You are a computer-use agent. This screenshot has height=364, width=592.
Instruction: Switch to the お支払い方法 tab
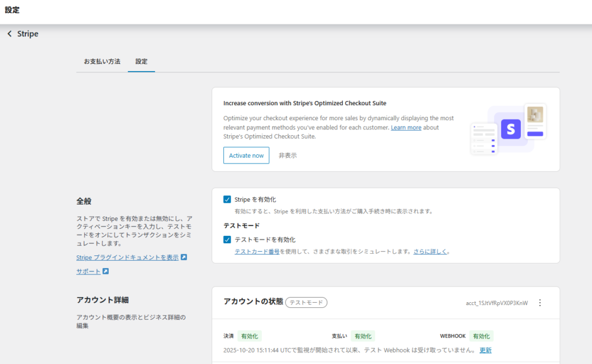pyautogui.click(x=102, y=61)
